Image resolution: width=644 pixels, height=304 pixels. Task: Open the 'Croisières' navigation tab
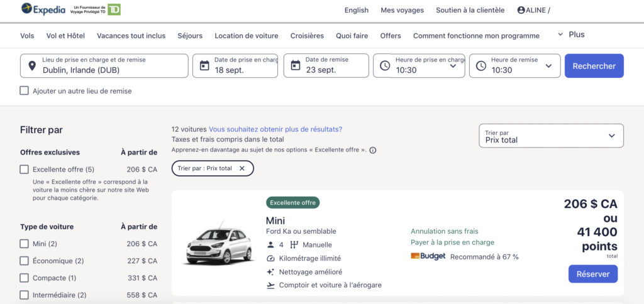click(307, 36)
